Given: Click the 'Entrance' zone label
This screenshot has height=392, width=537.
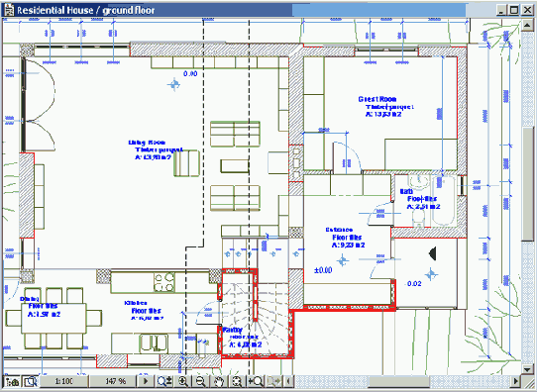Looking at the screenshot, I should pos(339,230).
